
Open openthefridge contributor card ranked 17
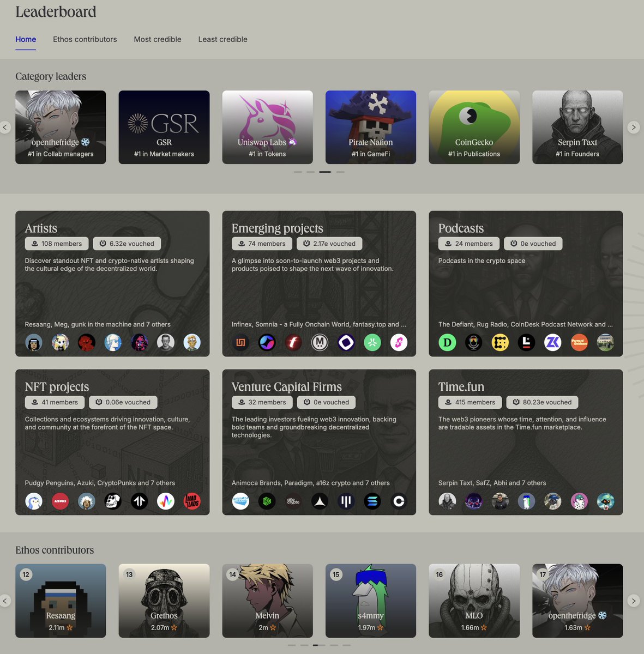tap(577, 601)
